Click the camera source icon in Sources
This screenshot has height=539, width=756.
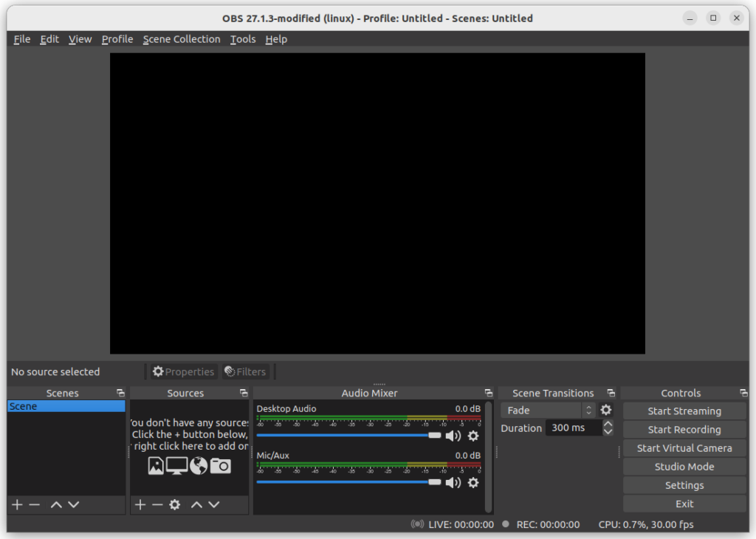[220, 465]
